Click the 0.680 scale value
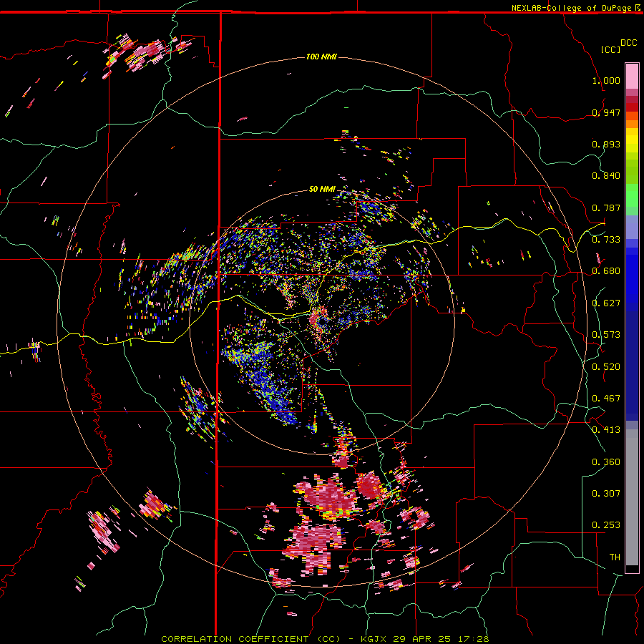 click(606, 271)
